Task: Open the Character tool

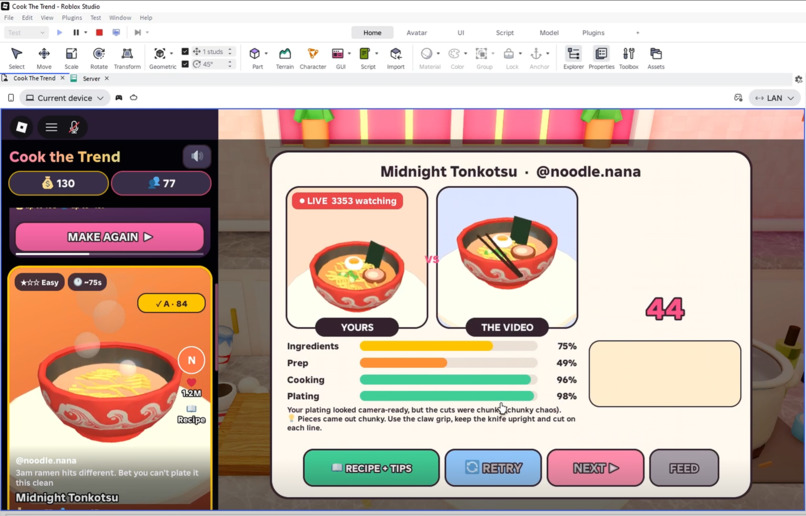Action: pyautogui.click(x=313, y=58)
